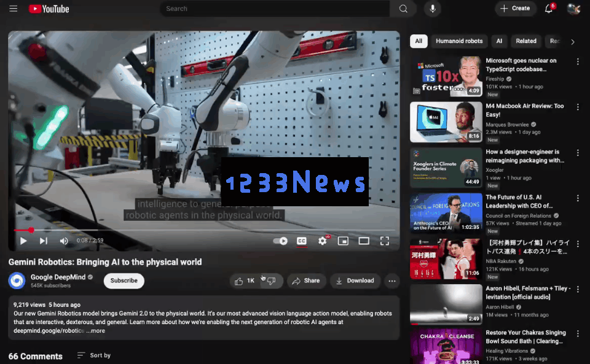Focus the Search input field
The height and width of the screenshot is (364, 590).
[275, 9]
